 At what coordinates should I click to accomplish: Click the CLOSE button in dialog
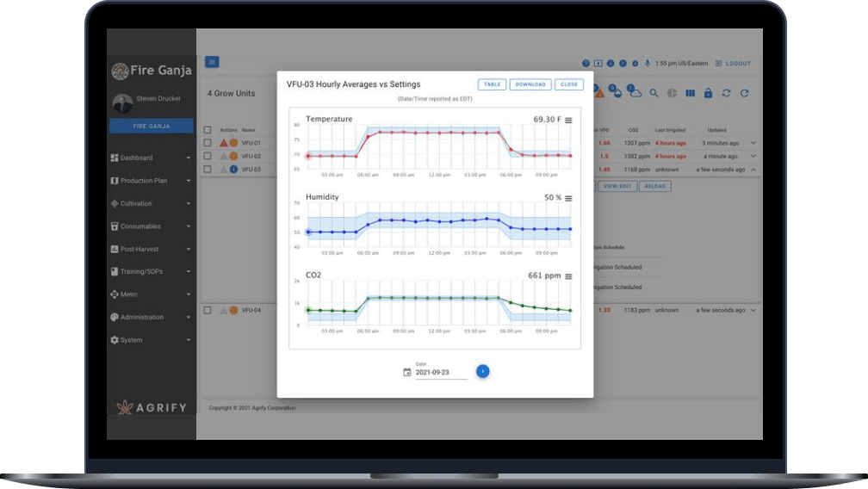[569, 84]
